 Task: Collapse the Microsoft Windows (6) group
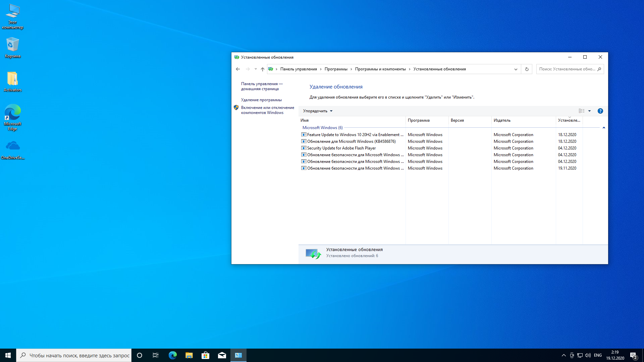pyautogui.click(x=604, y=128)
